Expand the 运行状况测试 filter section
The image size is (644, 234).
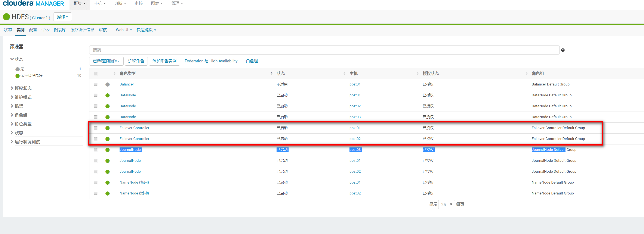click(27, 142)
